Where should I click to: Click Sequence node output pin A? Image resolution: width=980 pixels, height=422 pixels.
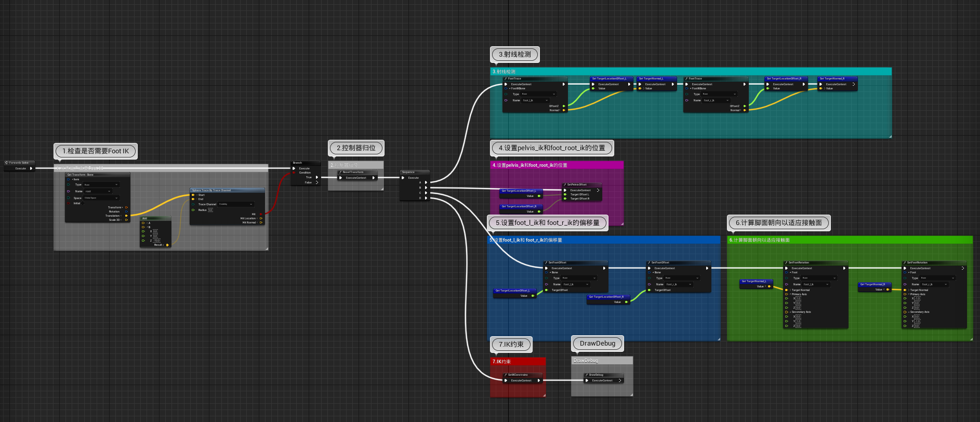pyautogui.click(x=426, y=182)
